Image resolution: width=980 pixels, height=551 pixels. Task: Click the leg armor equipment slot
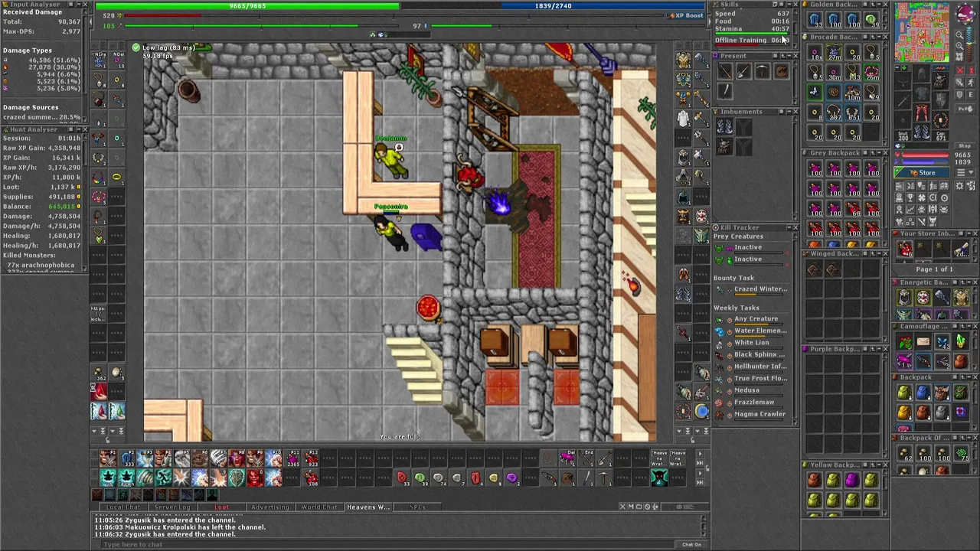coord(922,112)
